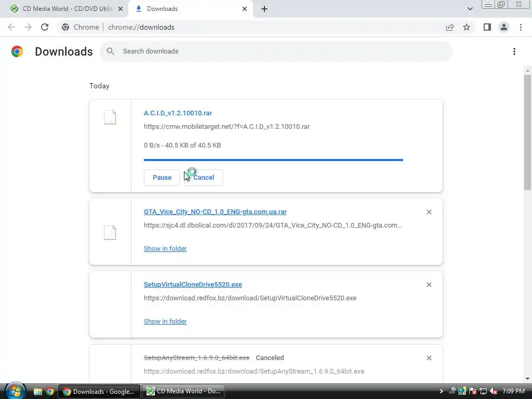Show GTA_Vice_City file in folder

click(x=165, y=249)
